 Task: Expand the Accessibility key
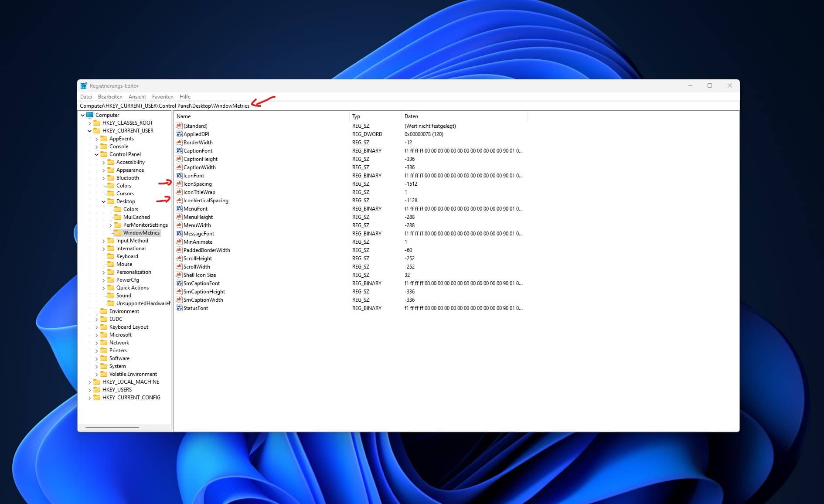pyautogui.click(x=103, y=163)
